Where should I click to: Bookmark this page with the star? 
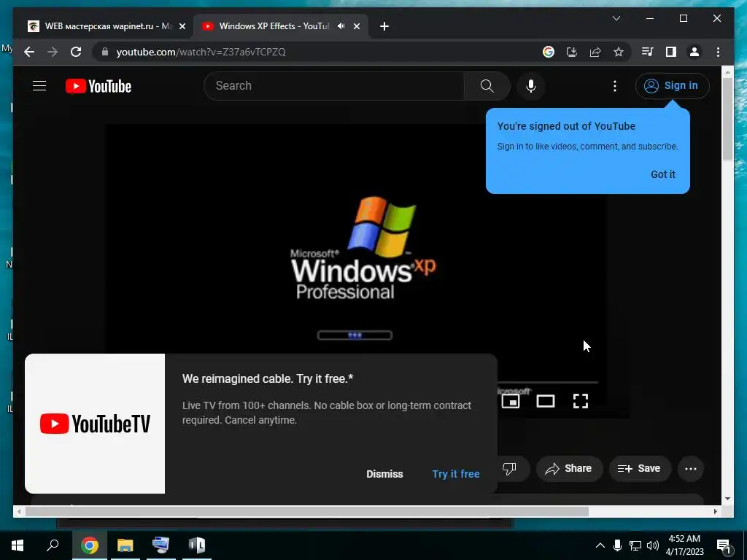[x=619, y=52]
